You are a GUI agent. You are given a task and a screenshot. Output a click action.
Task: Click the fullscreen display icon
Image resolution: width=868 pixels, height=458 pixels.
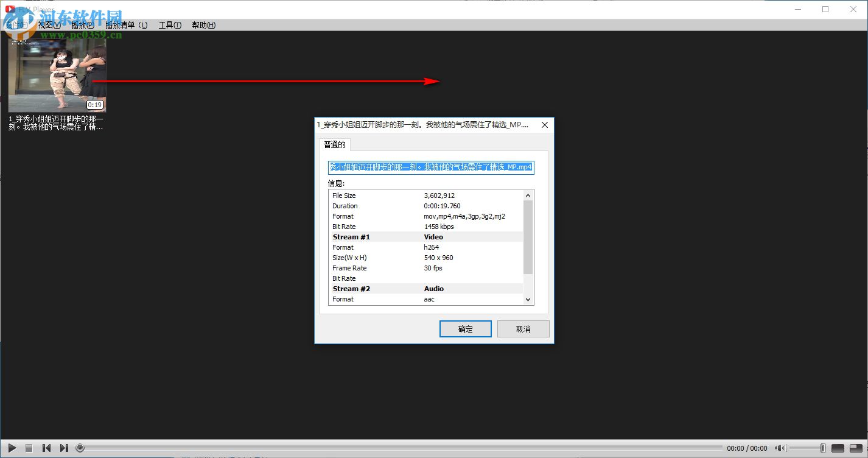pyautogui.click(x=838, y=448)
